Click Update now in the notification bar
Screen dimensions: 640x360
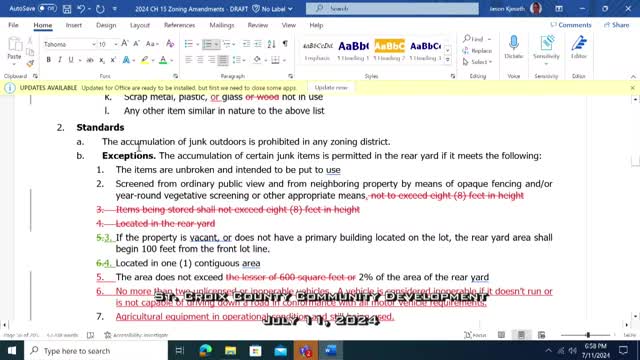click(331, 88)
